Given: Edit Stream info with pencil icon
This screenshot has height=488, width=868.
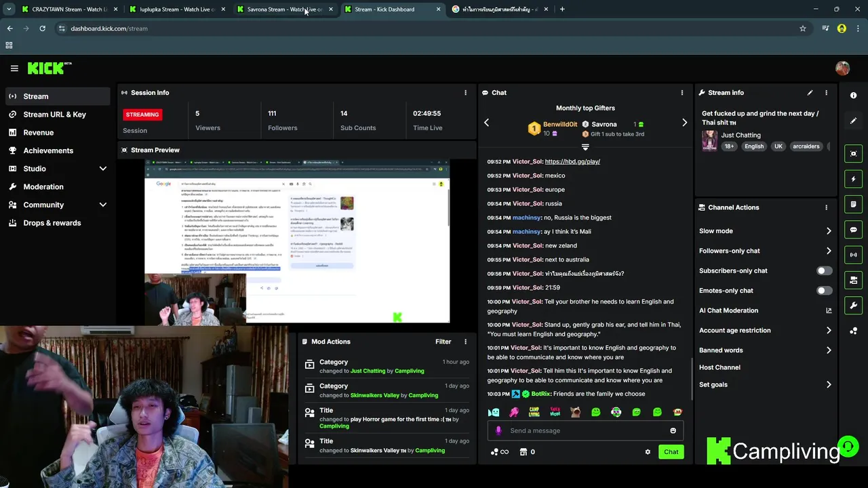Looking at the screenshot, I should [810, 93].
